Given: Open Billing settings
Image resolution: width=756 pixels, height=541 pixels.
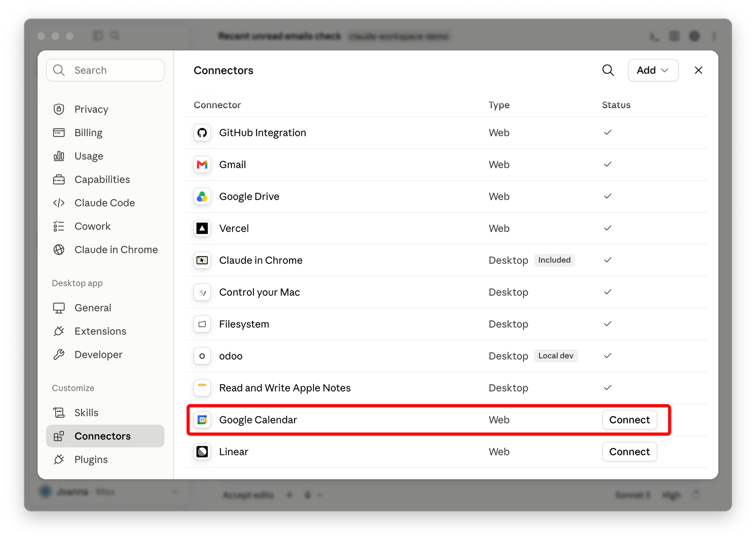Looking at the screenshot, I should (x=105, y=133).
